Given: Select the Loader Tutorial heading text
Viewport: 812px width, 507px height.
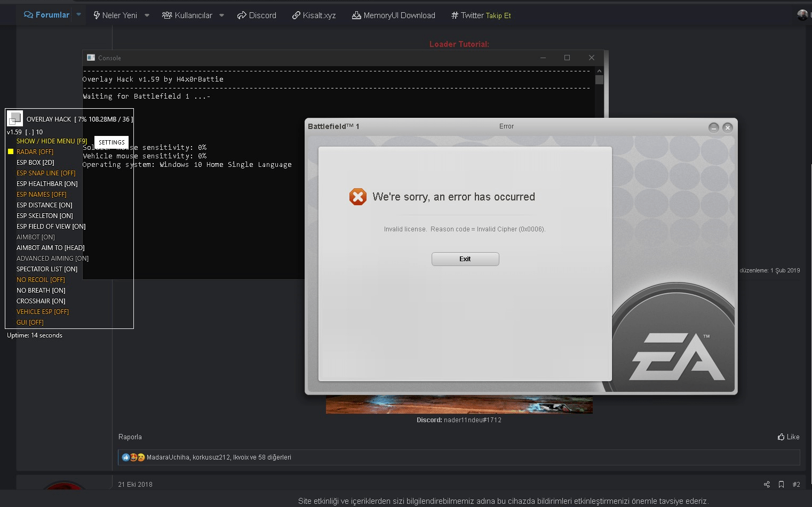Looking at the screenshot, I should 459,44.
